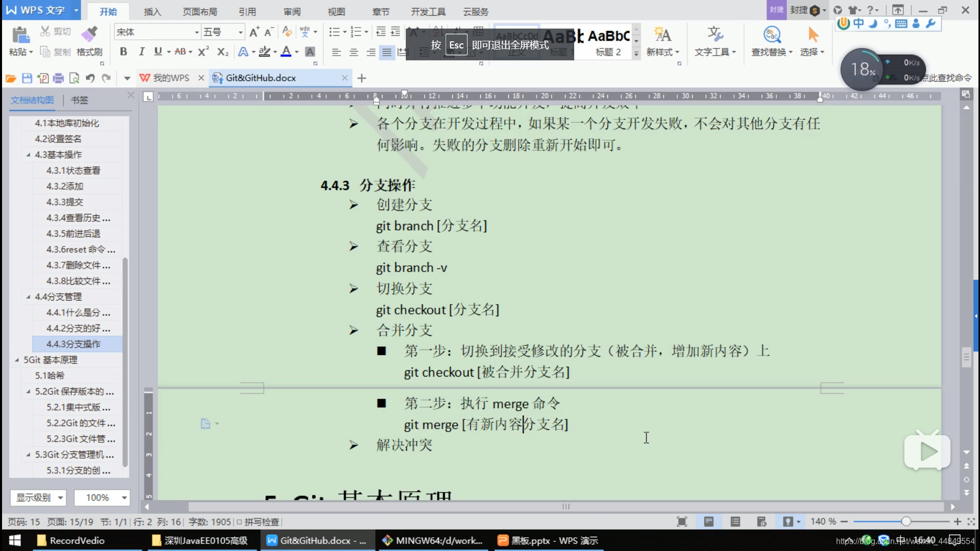The height and width of the screenshot is (551, 980).
Task: Collapse the 4.4分支管理 tree node
Action: point(28,297)
